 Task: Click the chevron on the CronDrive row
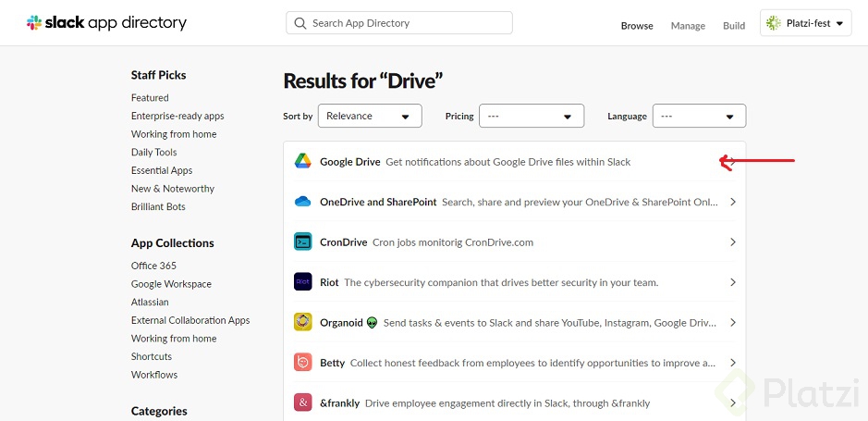(733, 242)
